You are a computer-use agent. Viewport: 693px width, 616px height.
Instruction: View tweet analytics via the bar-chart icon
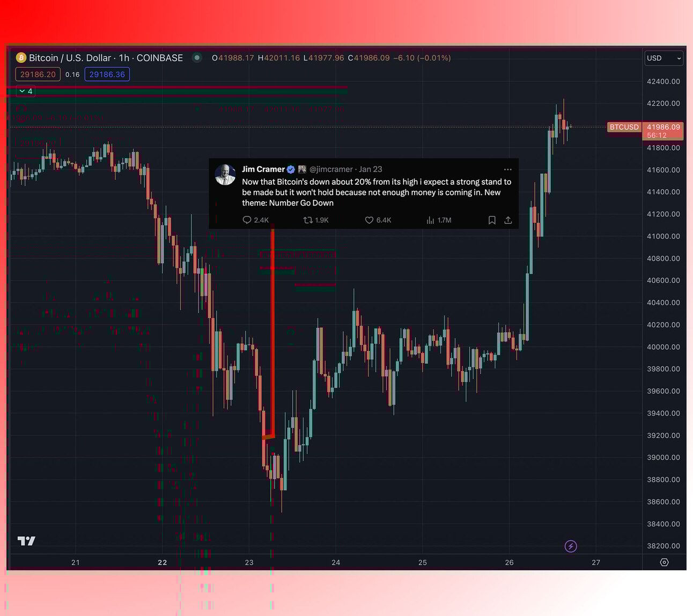430,220
